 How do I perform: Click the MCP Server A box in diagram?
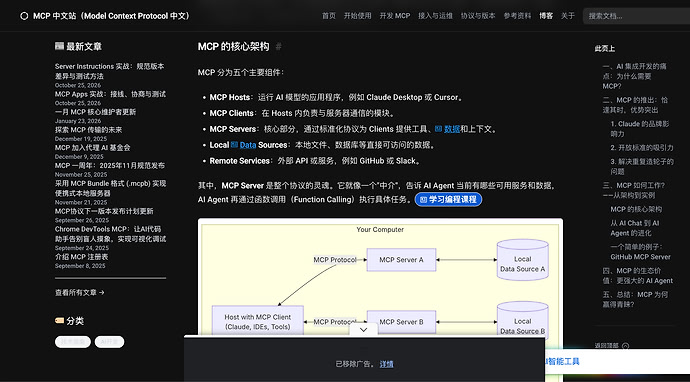click(x=401, y=260)
